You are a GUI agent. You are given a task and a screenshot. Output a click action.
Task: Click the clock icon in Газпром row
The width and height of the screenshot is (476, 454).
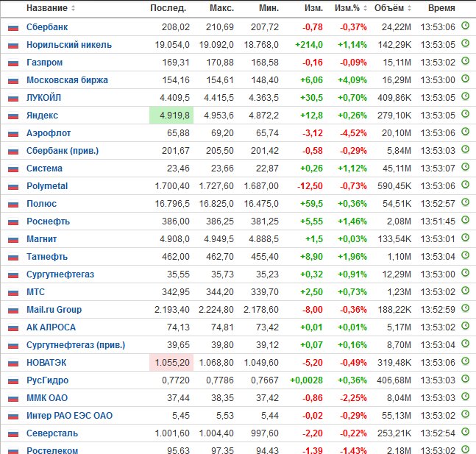[466, 61]
